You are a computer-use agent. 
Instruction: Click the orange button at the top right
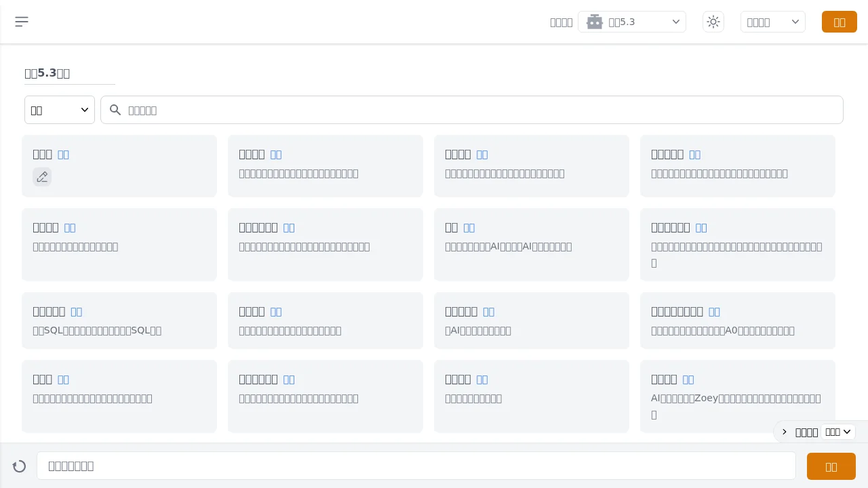pos(839,21)
